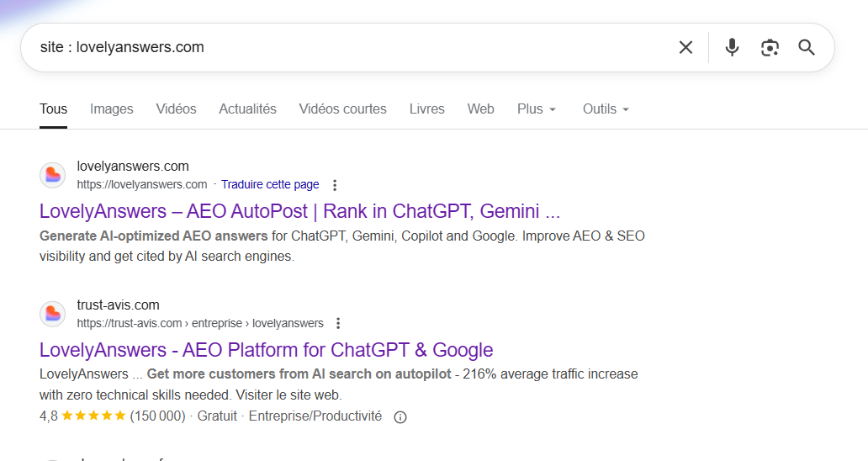Go to the Livres tab
This screenshot has width=868, height=461.
pyautogui.click(x=426, y=109)
